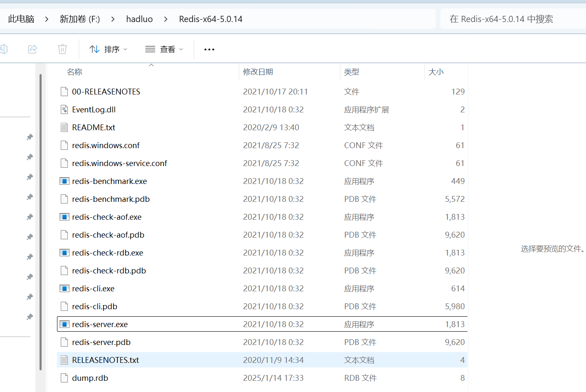Screen dimensions: 586x392
Task: Sort by the 名称 column header
Action: 74,72
